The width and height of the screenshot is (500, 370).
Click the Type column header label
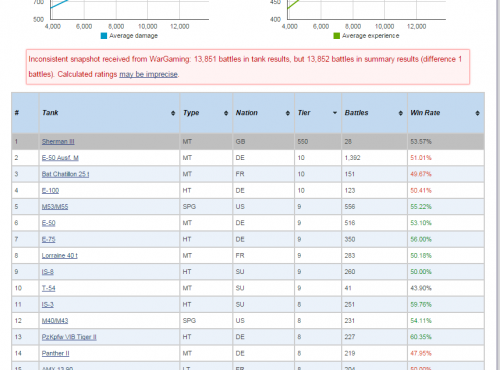click(191, 113)
